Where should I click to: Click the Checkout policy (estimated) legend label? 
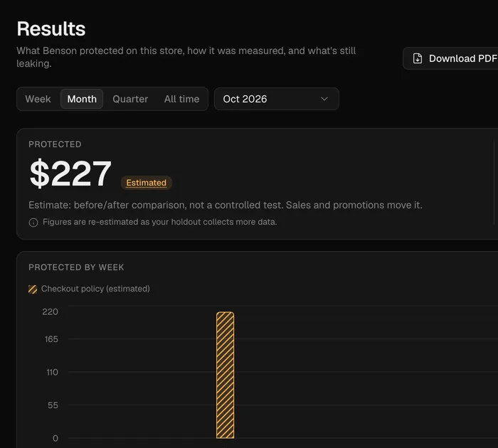pos(95,289)
